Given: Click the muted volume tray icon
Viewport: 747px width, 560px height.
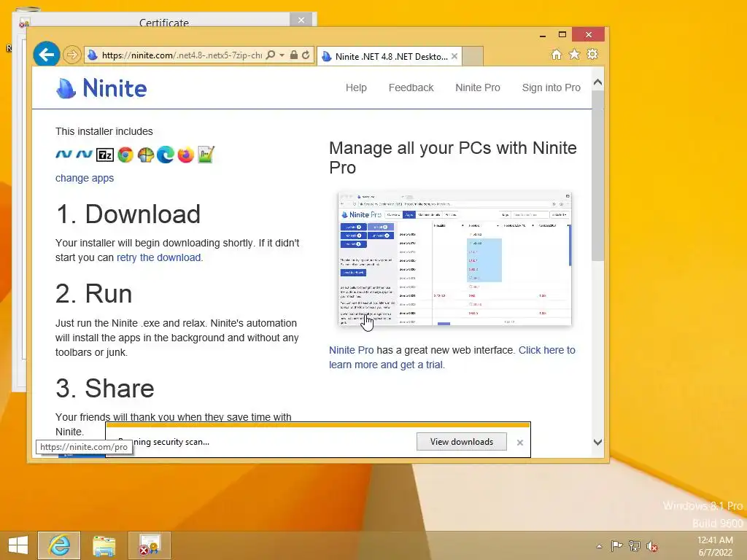Looking at the screenshot, I should (652, 546).
